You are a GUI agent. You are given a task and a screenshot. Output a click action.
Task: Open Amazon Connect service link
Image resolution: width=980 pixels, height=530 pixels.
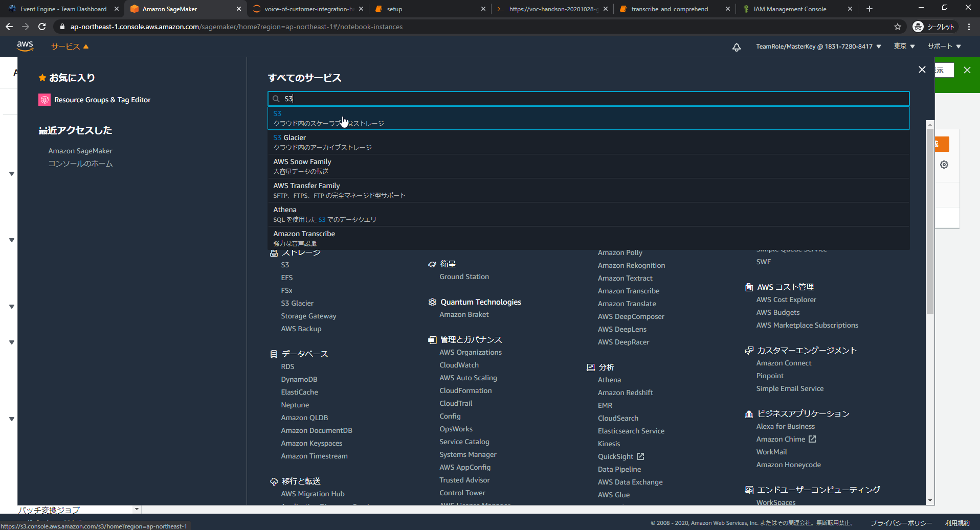pyautogui.click(x=784, y=363)
